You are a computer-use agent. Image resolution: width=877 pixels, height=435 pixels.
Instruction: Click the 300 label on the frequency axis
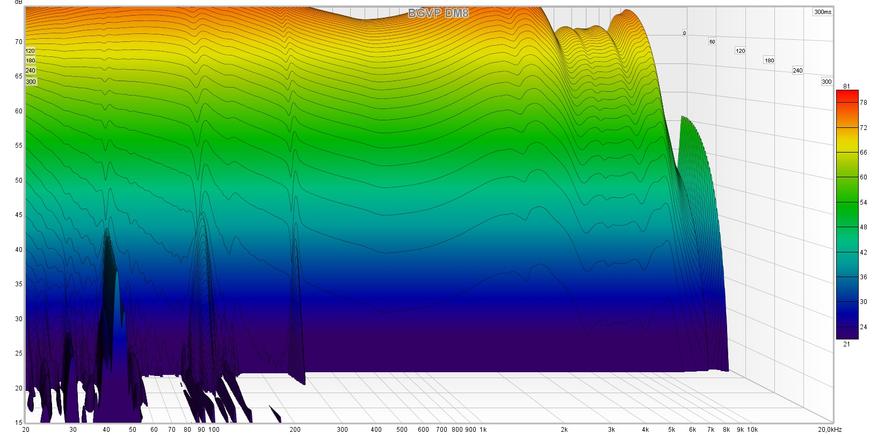343,430
